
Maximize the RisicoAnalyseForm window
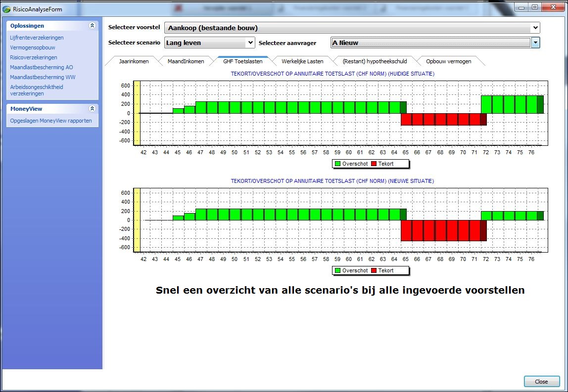(x=535, y=7)
